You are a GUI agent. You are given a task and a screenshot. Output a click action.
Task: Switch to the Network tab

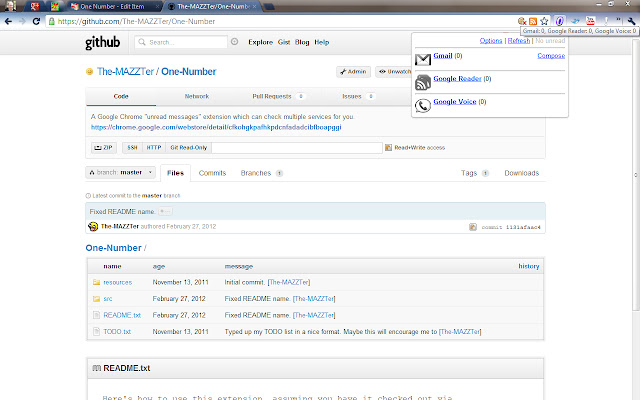coord(197,96)
